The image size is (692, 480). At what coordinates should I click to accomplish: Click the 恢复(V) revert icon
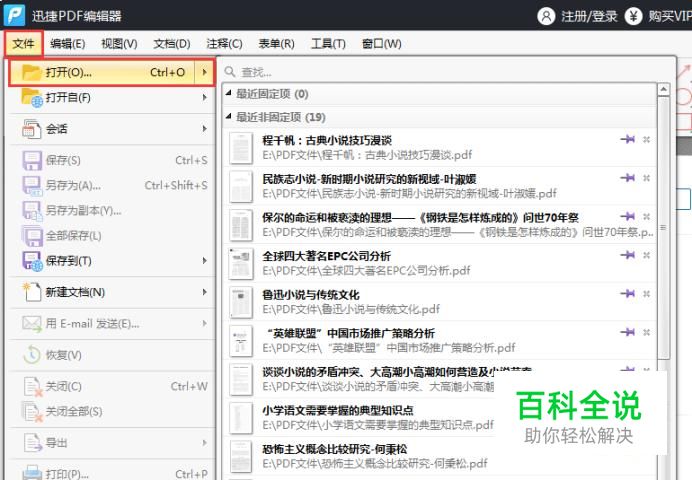(32, 355)
